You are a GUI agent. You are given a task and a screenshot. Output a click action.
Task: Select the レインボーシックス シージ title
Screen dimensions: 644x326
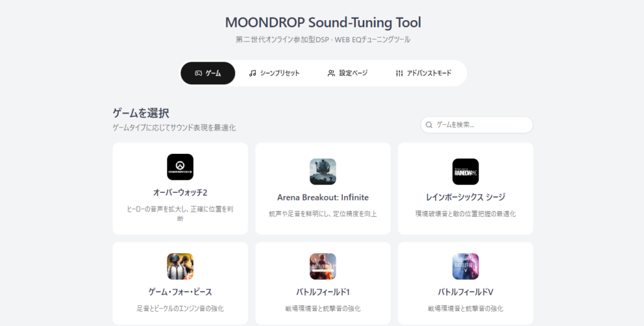point(465,197)
